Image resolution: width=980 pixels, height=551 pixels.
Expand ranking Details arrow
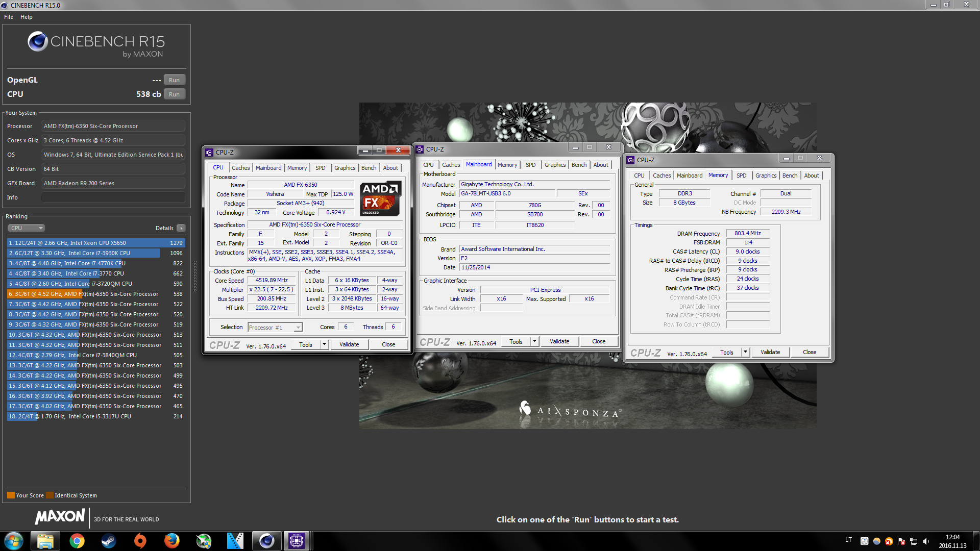[x=181, y=228]
